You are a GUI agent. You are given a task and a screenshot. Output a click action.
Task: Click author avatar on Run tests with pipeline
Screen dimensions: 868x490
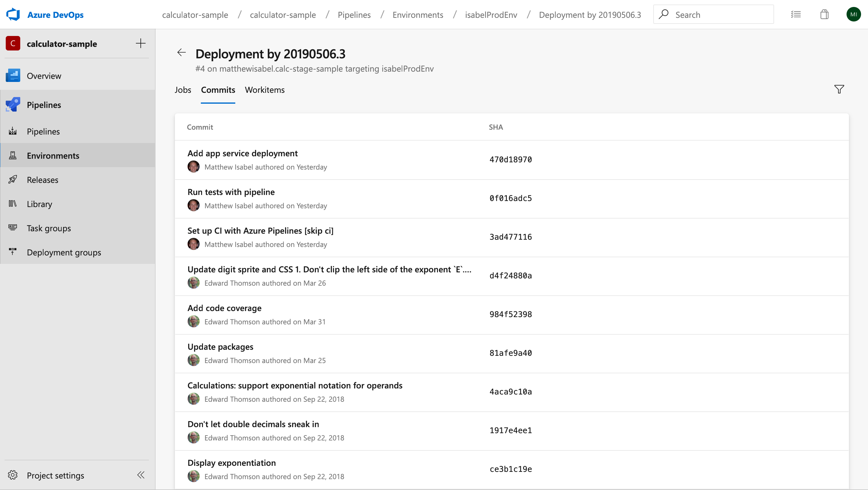click(193, 205)
